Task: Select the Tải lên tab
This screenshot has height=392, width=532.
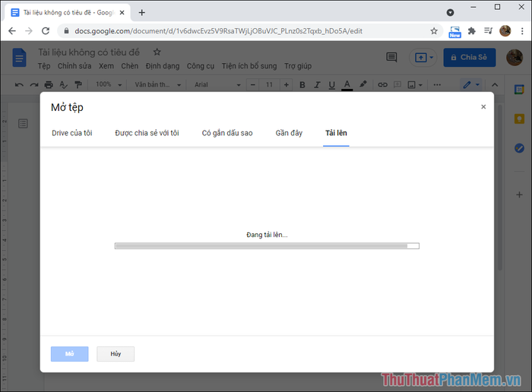Action: 336,133
